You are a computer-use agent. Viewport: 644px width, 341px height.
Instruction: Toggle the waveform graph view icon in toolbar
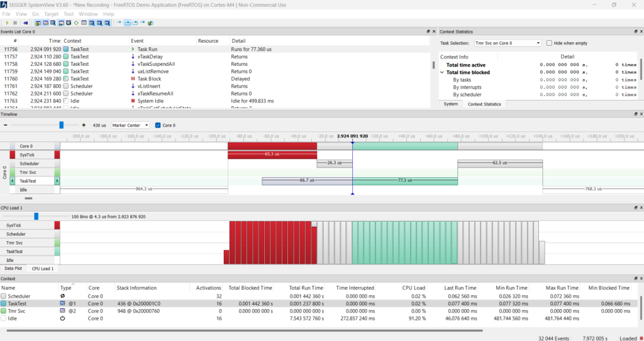pos(45,23)
